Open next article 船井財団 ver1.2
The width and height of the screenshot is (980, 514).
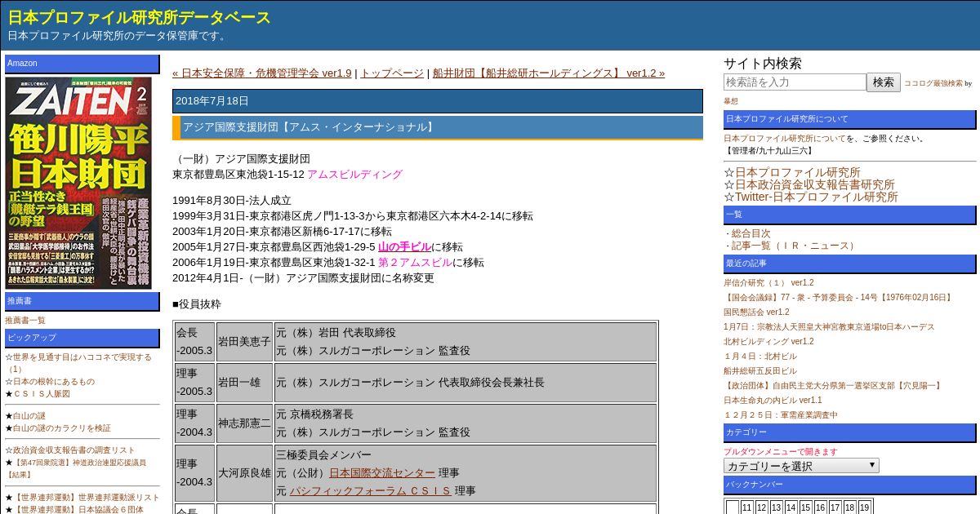click(549, 73)
